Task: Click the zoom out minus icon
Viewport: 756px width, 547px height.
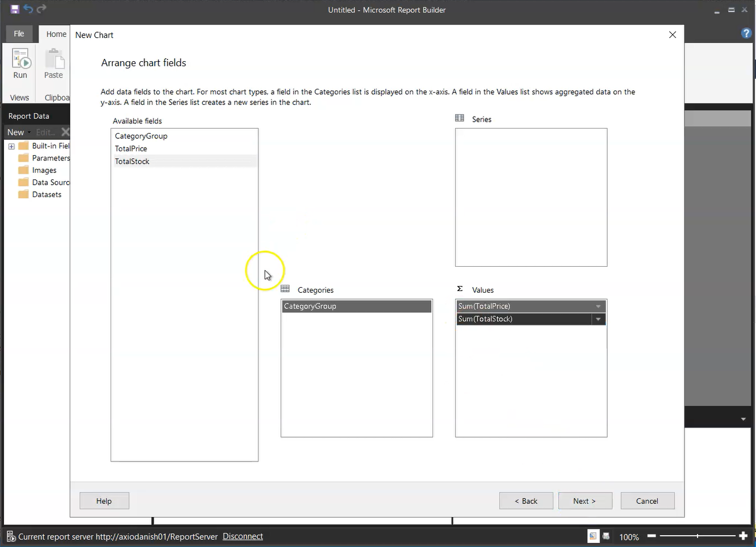Action: [652, 536]
